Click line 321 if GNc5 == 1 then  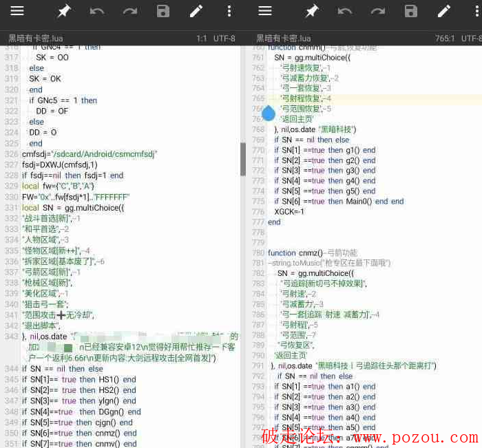tap(63, 100)
